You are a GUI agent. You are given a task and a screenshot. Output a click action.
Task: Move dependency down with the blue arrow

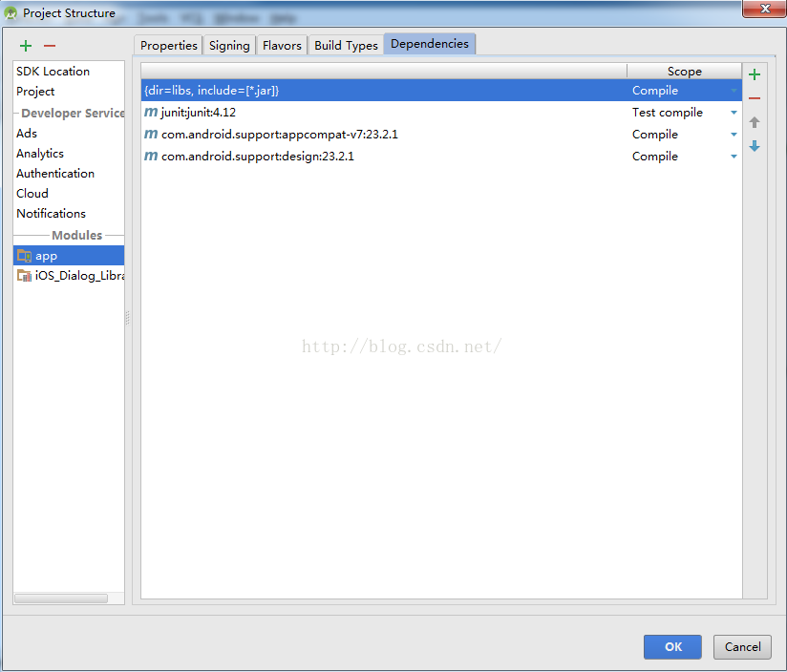[x=754, y=146]
